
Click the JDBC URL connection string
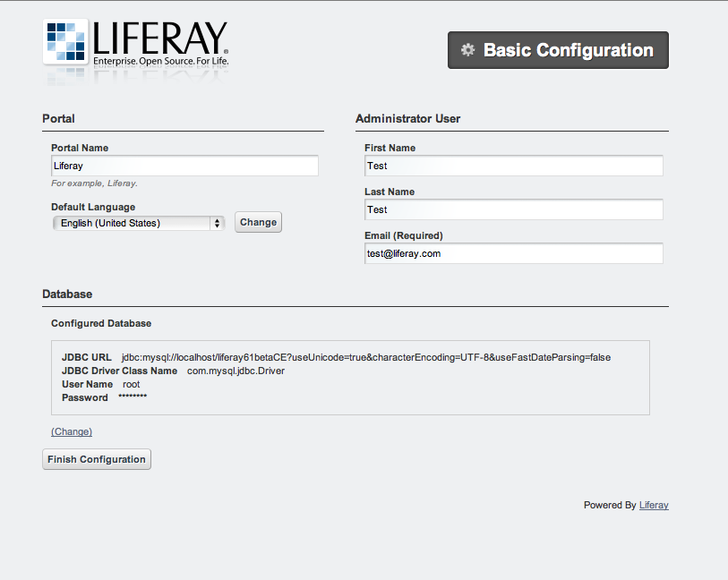click(x=365, y=357)
